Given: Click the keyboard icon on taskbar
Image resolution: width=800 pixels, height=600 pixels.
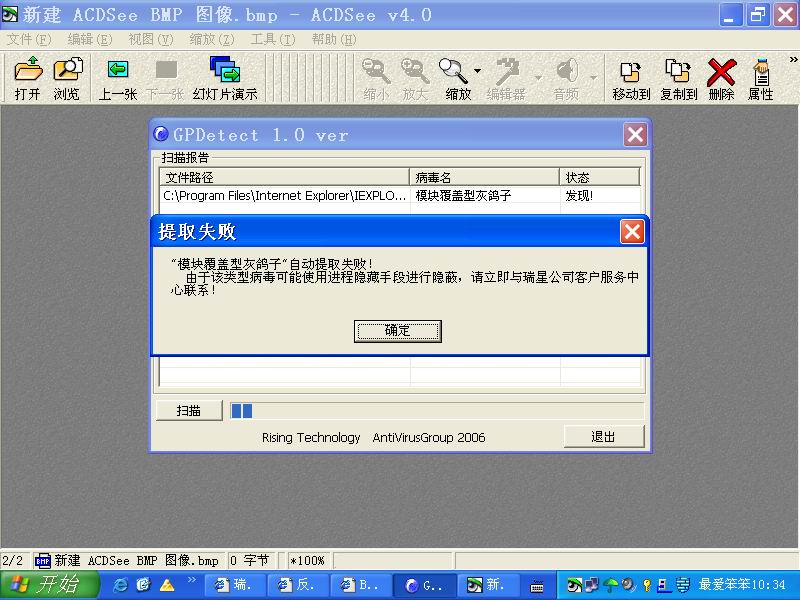Looking at the screenshot, I should 536,586.
